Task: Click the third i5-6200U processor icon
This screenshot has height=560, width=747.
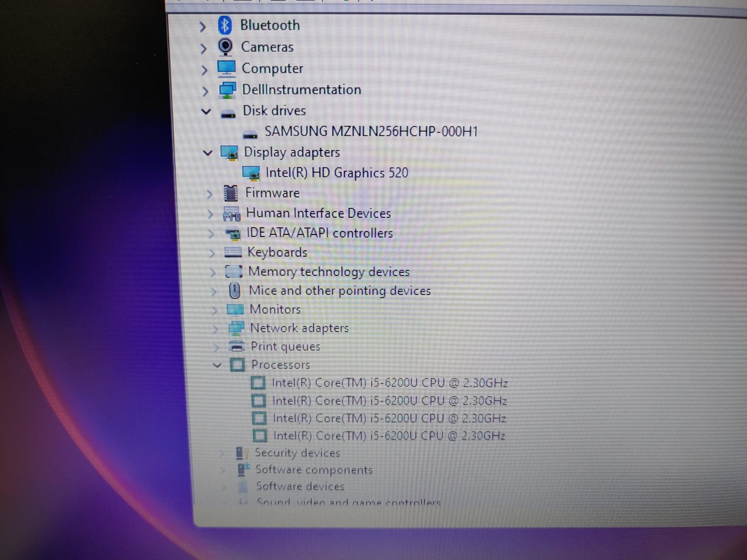Action: click(259, 418)
